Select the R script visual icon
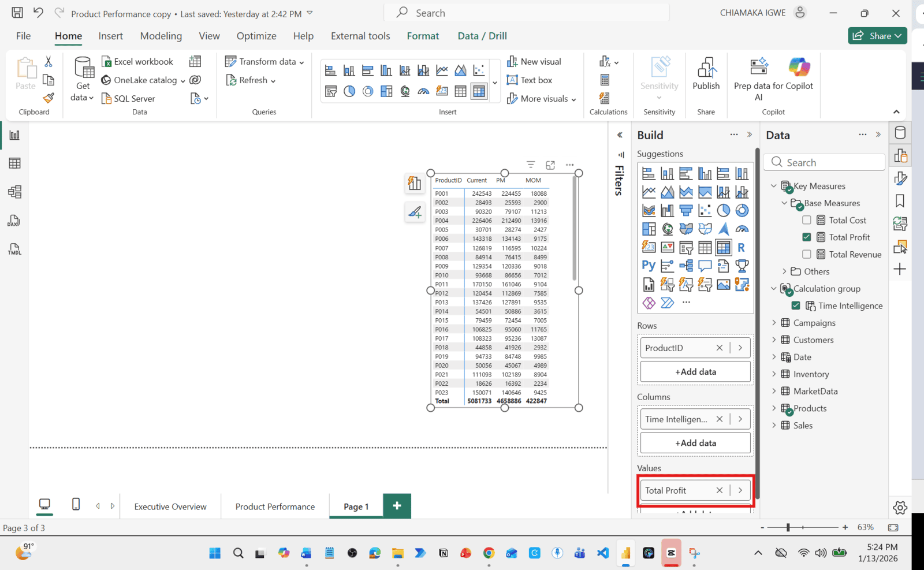The height and width of the screenshot is (570, 924). coord(741,248)
